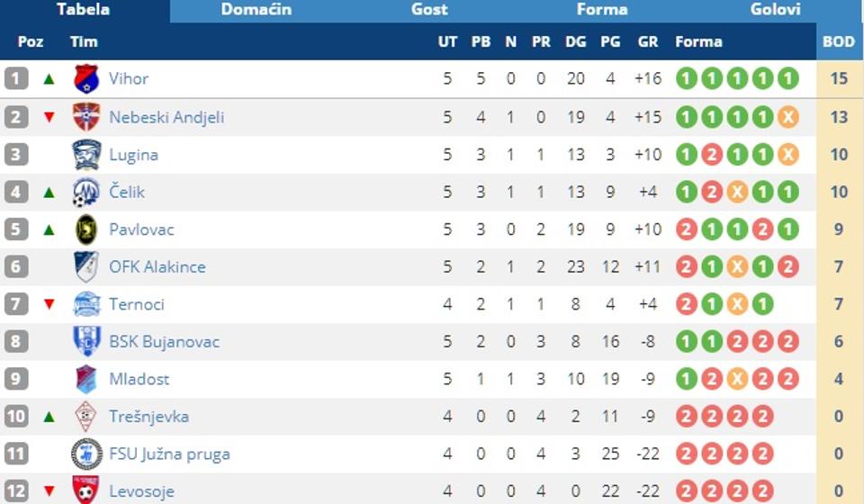Click the Nebeski Andjeli club crest

click(x=86, y=117)
